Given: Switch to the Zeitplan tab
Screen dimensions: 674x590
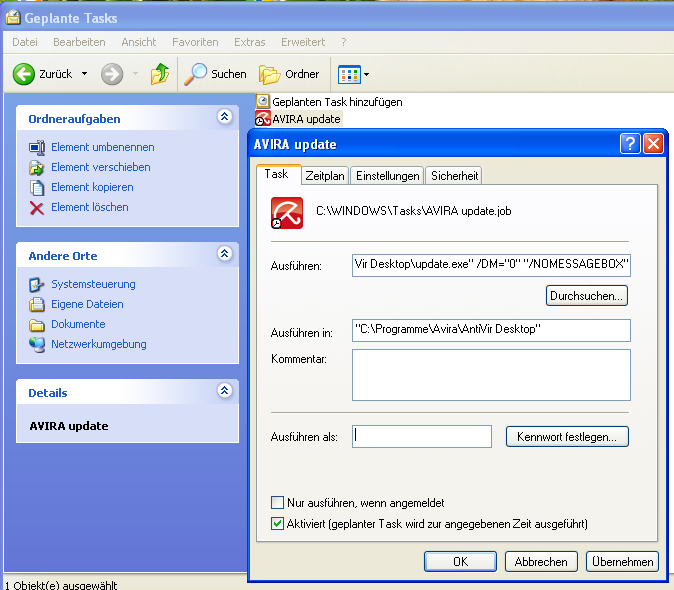Looking at the screenshot, I should 325,176.
